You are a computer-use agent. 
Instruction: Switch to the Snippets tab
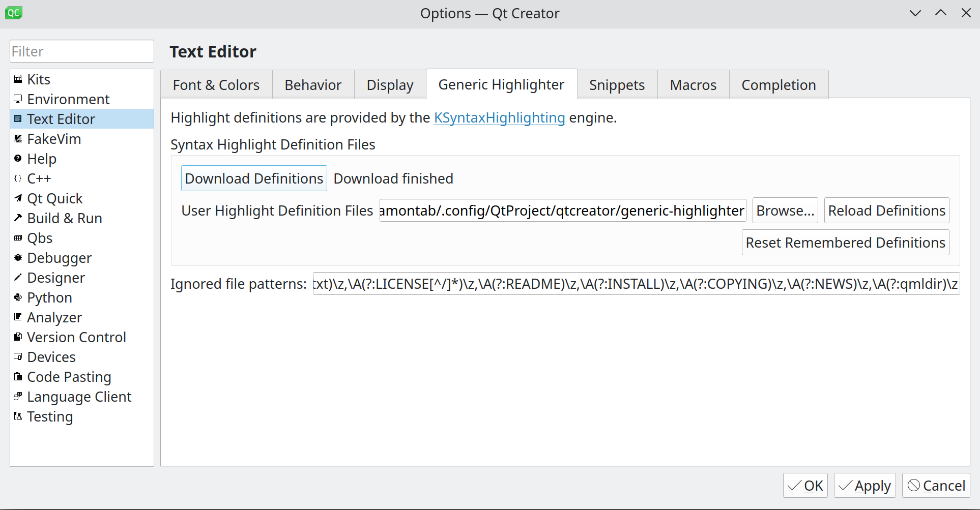pyautogui.click(x=617, y=84)
